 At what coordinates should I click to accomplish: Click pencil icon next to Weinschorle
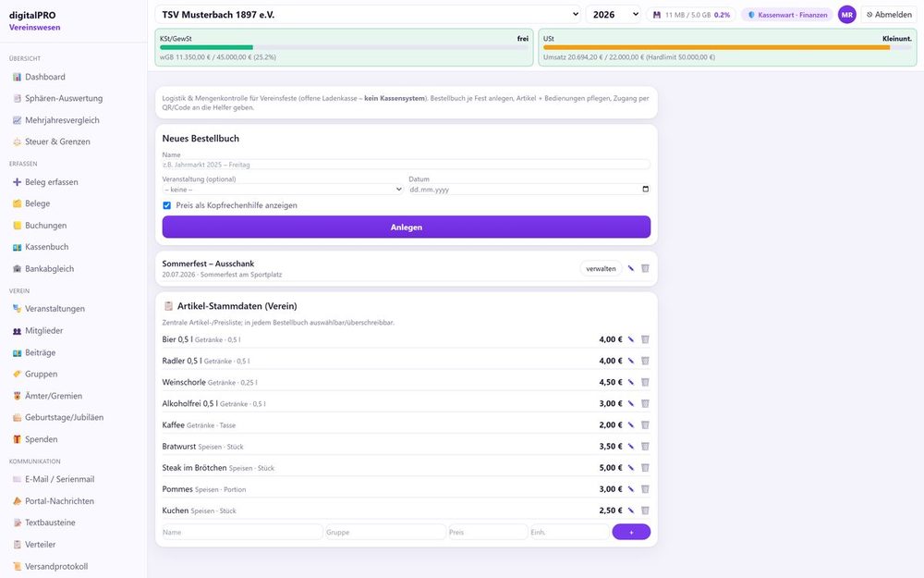[630, 382]
